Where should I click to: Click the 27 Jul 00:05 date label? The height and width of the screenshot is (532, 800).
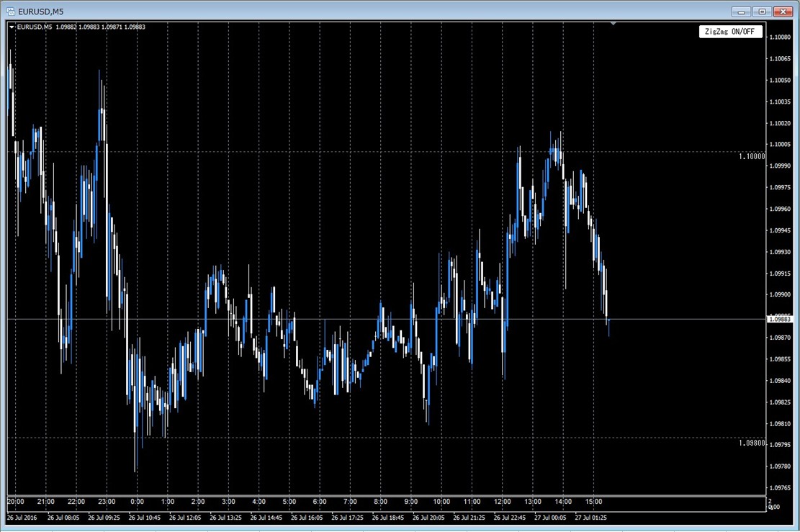(x=550, y=518)
